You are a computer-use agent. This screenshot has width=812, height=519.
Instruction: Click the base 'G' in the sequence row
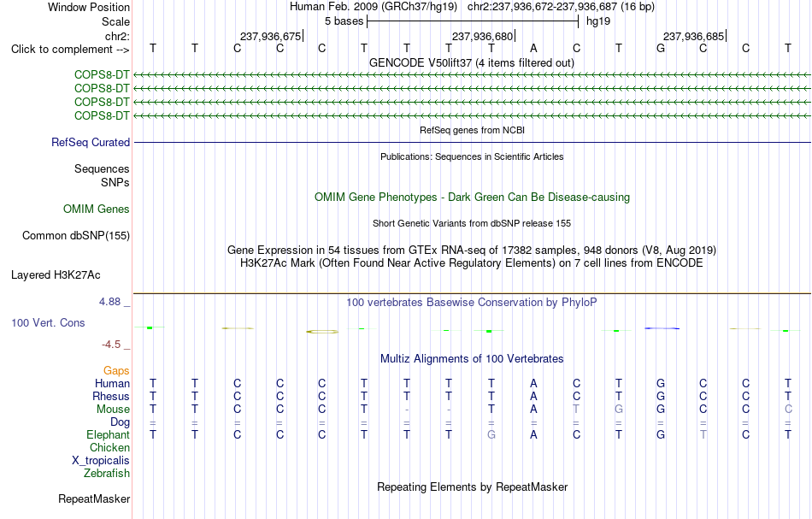coord(660,49)
